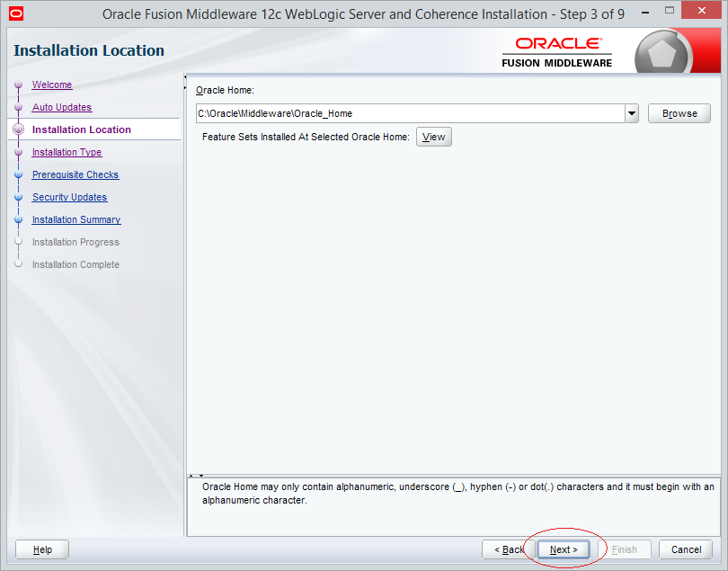View feature sets installed at Oracle Home
728x571 pixels.
[x=433, y=137]
